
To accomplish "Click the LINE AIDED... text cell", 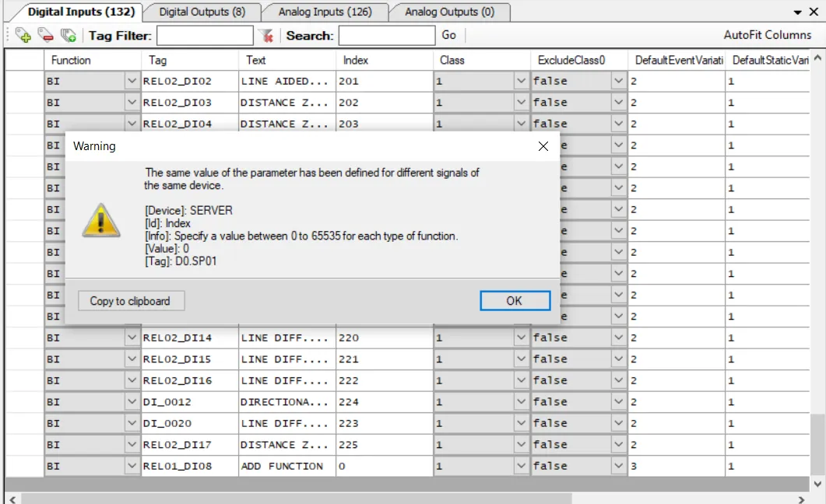I will (287, 81).
